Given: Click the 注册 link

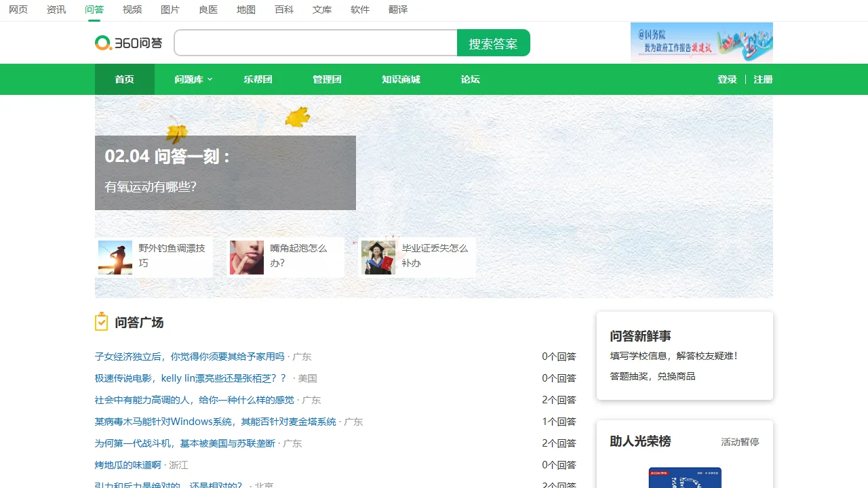Looking at the screenshot, I should tap(763, 79).
